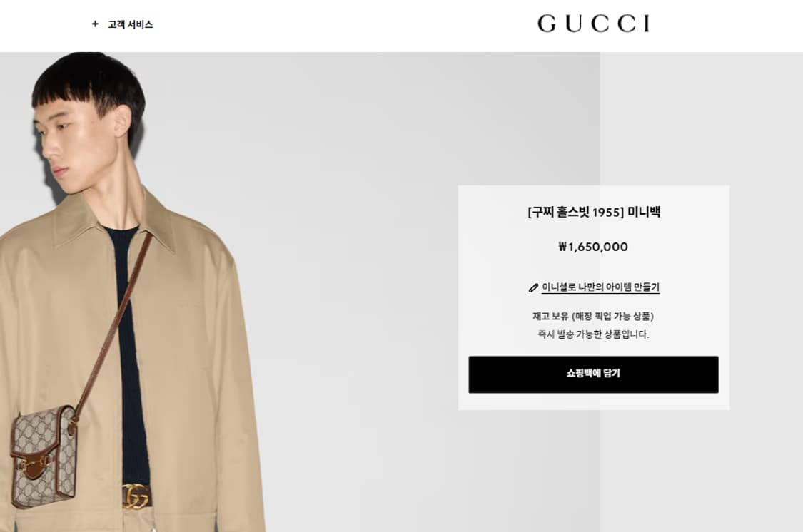Screen dimensions: 803x532
Task: Click the pencil personalization icon
Action: coord(533,288)
